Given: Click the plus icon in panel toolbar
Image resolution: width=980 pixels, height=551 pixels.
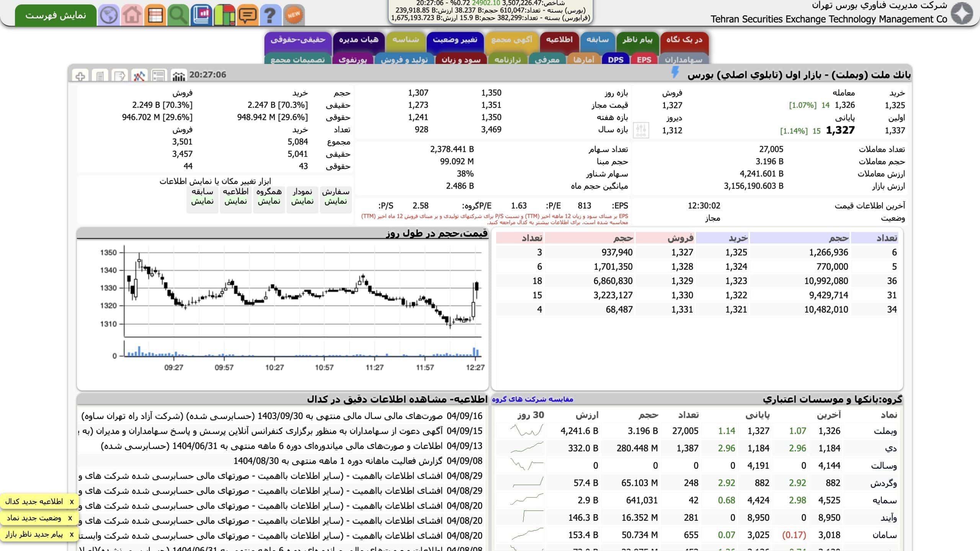Looking at the screenshot, I should [80, 76].
